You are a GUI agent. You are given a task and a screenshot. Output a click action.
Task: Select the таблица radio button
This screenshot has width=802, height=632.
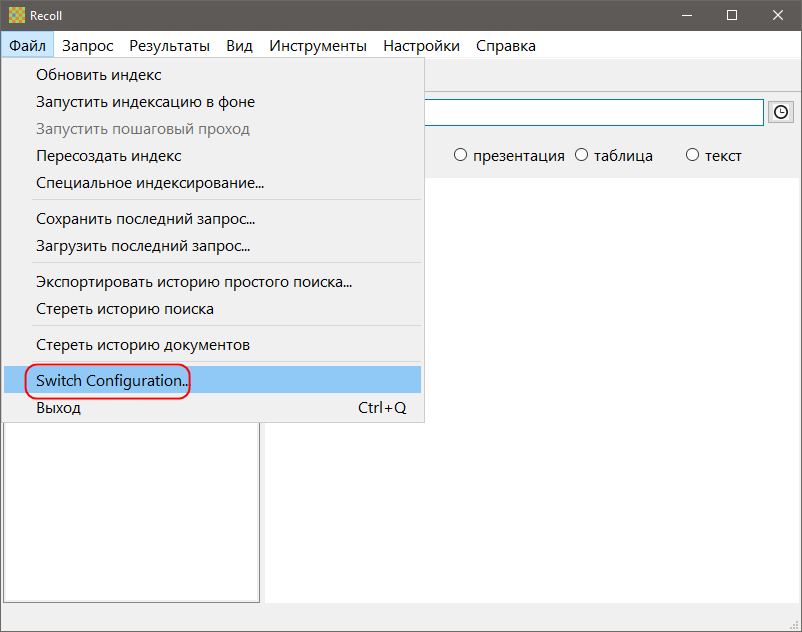[582, 155]
